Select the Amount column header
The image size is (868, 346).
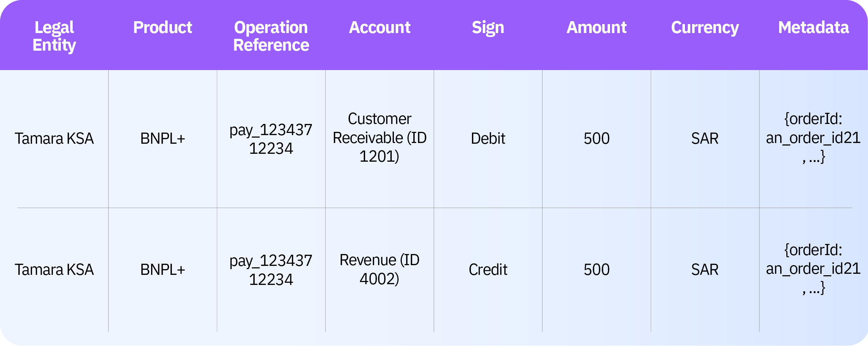point(596,28)
